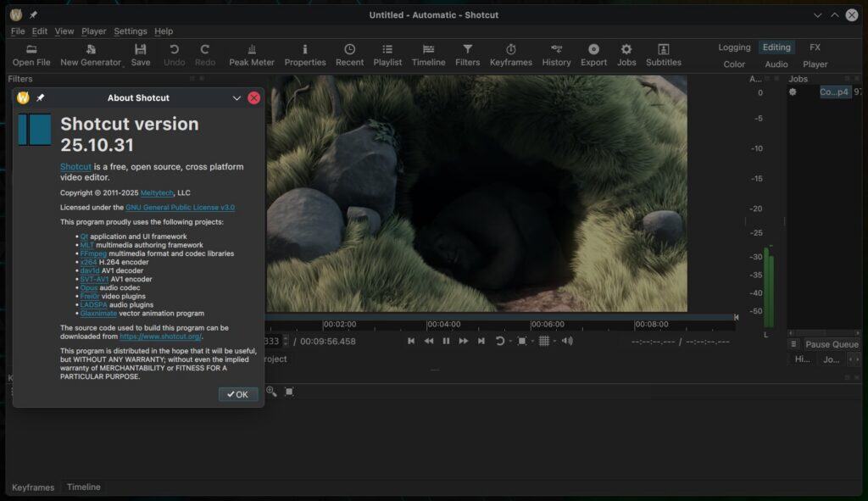Toggle the grid overlay in the player

coord(545,341)
